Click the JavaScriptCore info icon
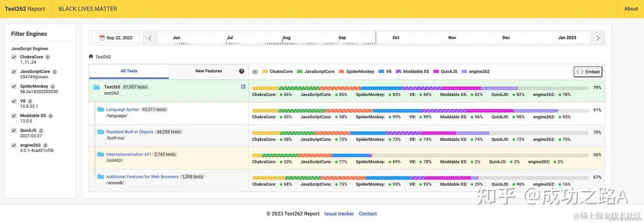 (x=55, y=72)
